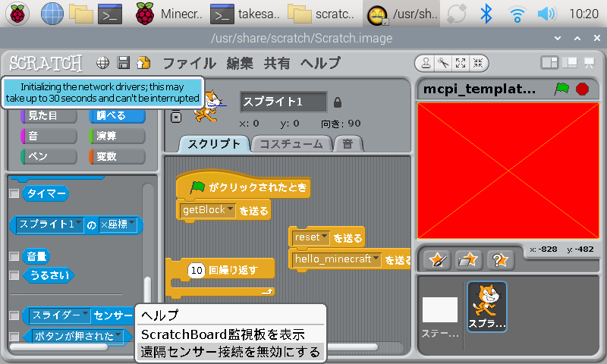This screenshot has width=607, height=364.
Task: Switch to the scratc.. folder window
Action: pyautogui.click(x=322, y=14)
